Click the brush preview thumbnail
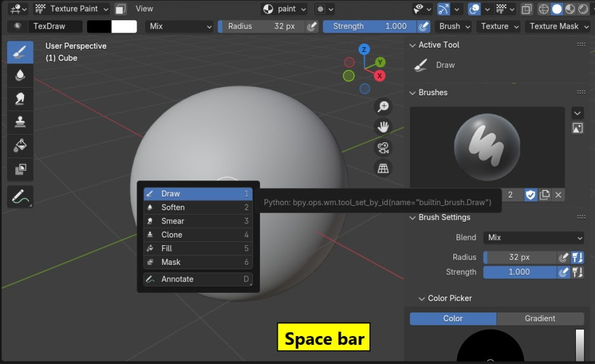The width and height of the screenshot is (595, 364). point(487,147)
